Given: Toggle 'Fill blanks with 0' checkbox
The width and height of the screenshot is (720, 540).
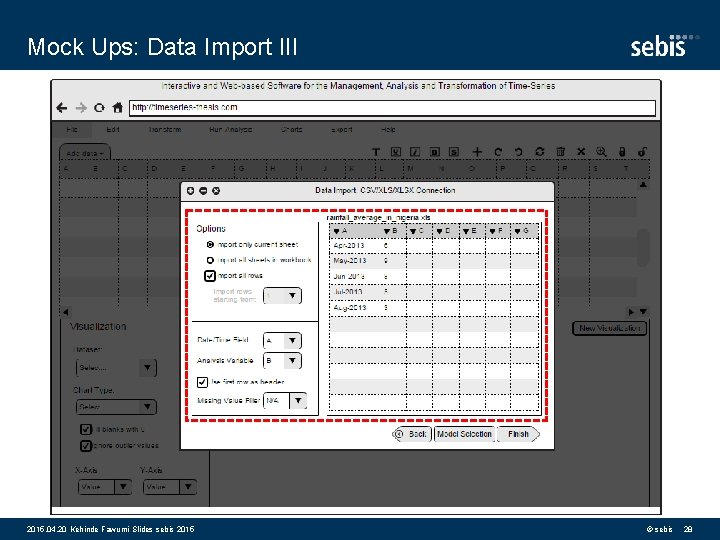Looking at the screenshot, I should (85, 429).
